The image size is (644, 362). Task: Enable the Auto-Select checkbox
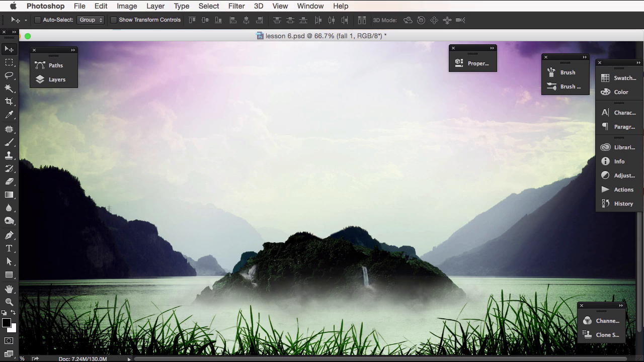pyautogui.click(x=37, y=20)
